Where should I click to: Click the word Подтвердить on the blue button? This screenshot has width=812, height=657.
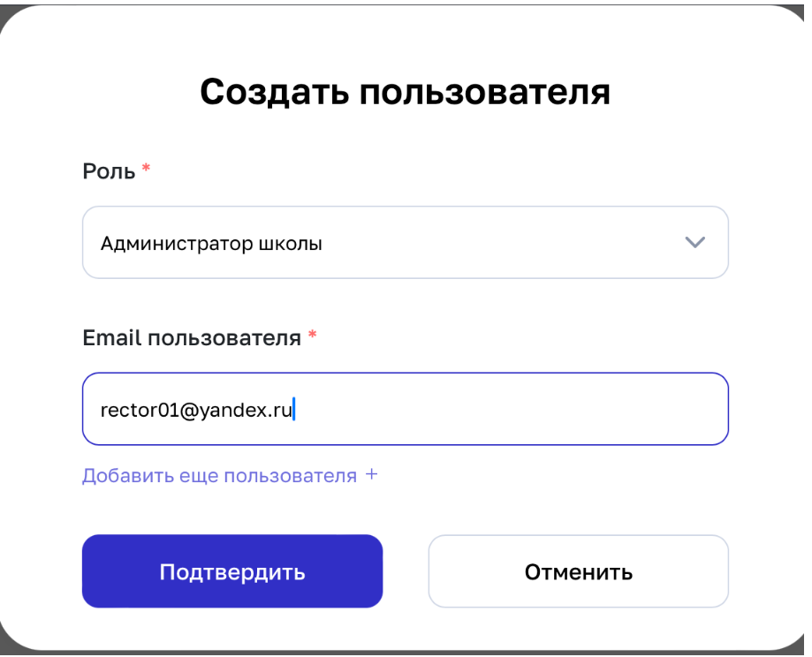click(232, 572)
